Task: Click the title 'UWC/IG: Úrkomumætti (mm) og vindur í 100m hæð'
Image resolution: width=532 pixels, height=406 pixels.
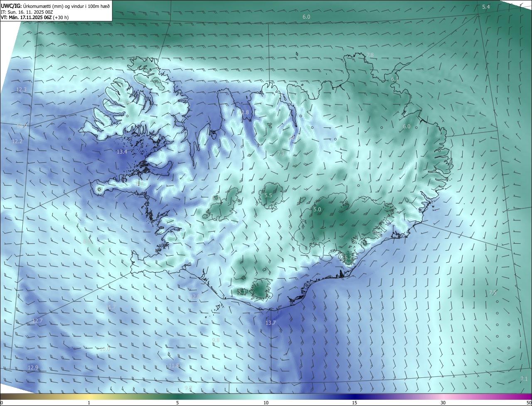Action: point(55,6)
